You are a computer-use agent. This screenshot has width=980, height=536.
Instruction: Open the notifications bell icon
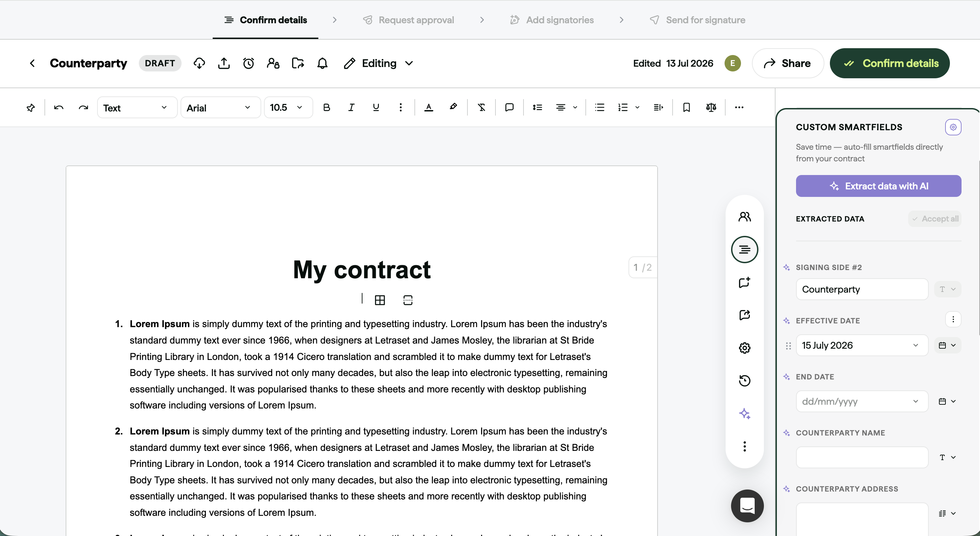[x=322, y=63]
